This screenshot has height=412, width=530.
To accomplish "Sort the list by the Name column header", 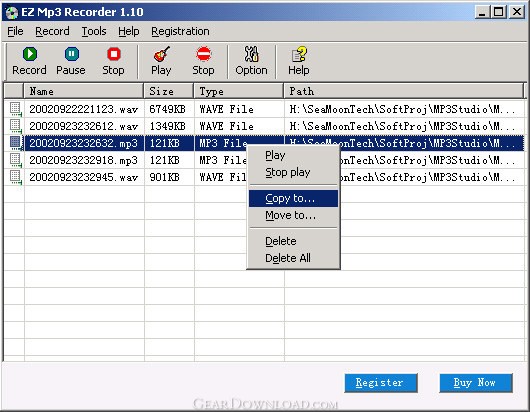I will click(83, 91).
